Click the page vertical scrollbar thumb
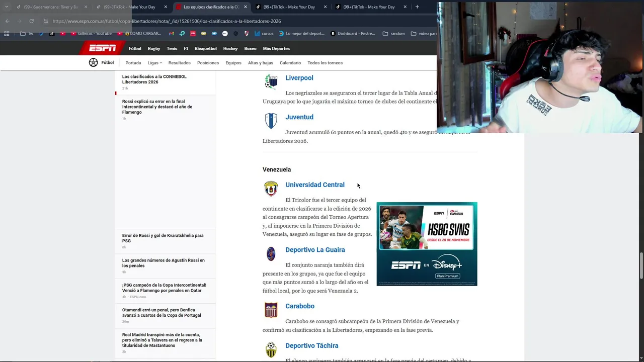The width and height of the screenshot is (644, 362). (x=641, y=266)
